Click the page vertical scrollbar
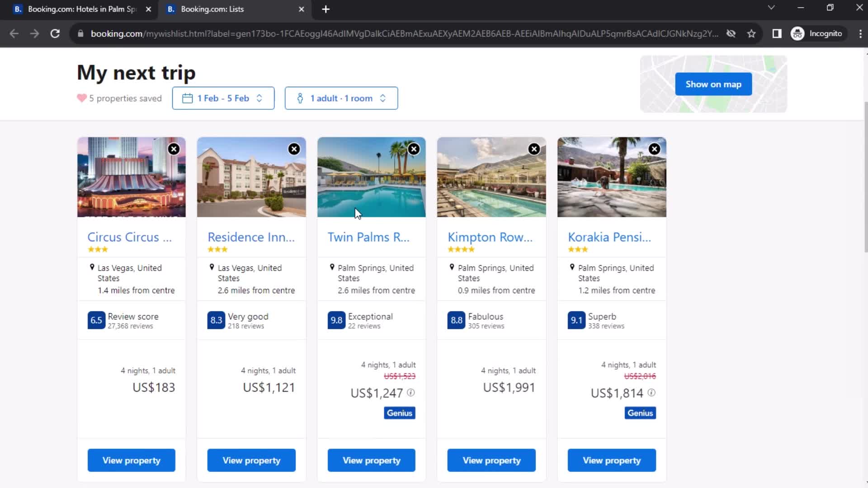The width and height of the screenshot is (868, 488). (865, 176)
